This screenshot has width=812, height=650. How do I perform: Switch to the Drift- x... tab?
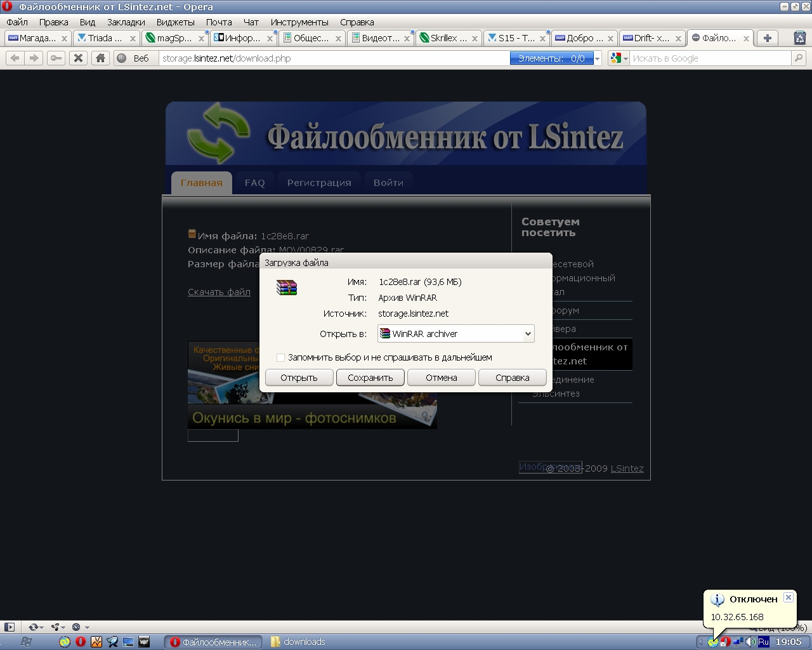[653, 38]
